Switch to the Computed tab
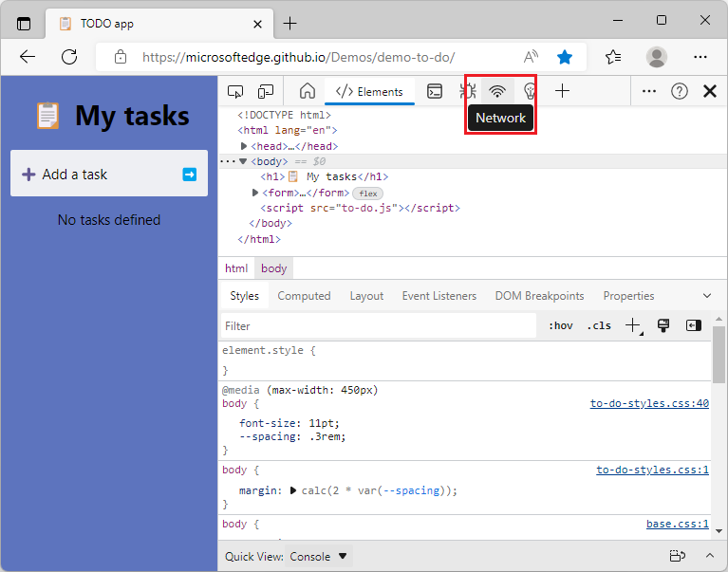Viewport: 728px width, 572px height. click(304, 296)
